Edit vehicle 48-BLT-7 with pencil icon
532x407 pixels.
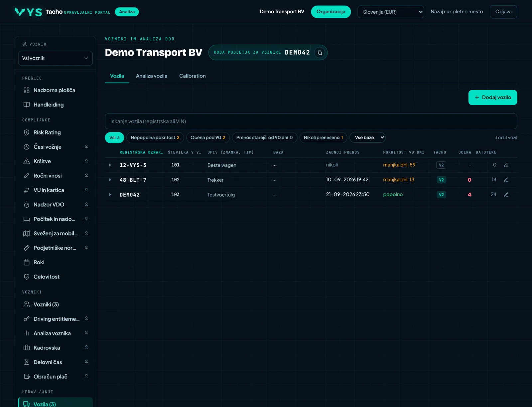pos(506,180)
